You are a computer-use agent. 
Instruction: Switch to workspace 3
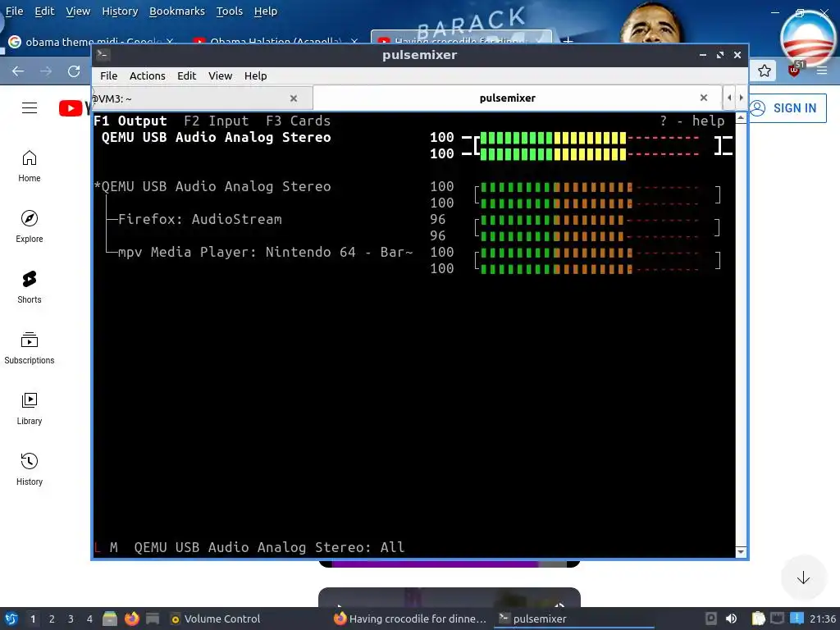(71, 619)
